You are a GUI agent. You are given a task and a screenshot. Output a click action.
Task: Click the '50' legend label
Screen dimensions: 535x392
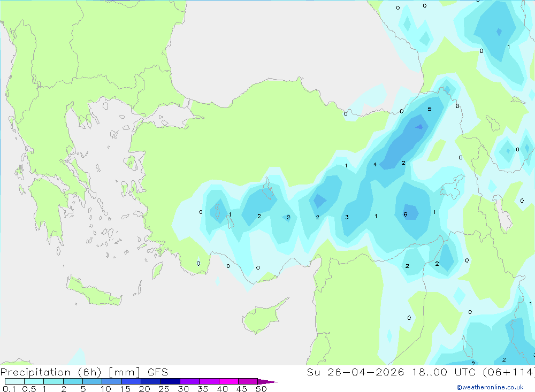(261, 389)
